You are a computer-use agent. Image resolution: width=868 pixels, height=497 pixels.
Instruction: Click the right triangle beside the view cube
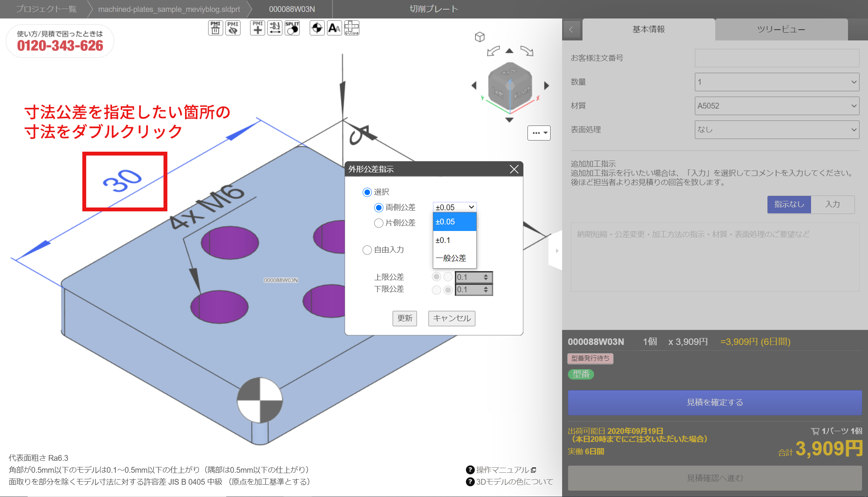pos(546,85)
